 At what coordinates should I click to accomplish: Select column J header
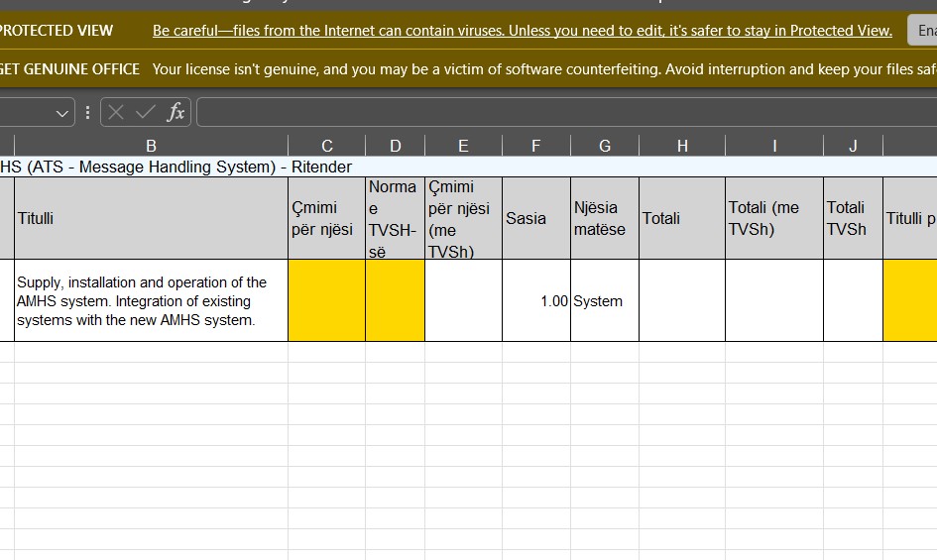tap(852, 146)
